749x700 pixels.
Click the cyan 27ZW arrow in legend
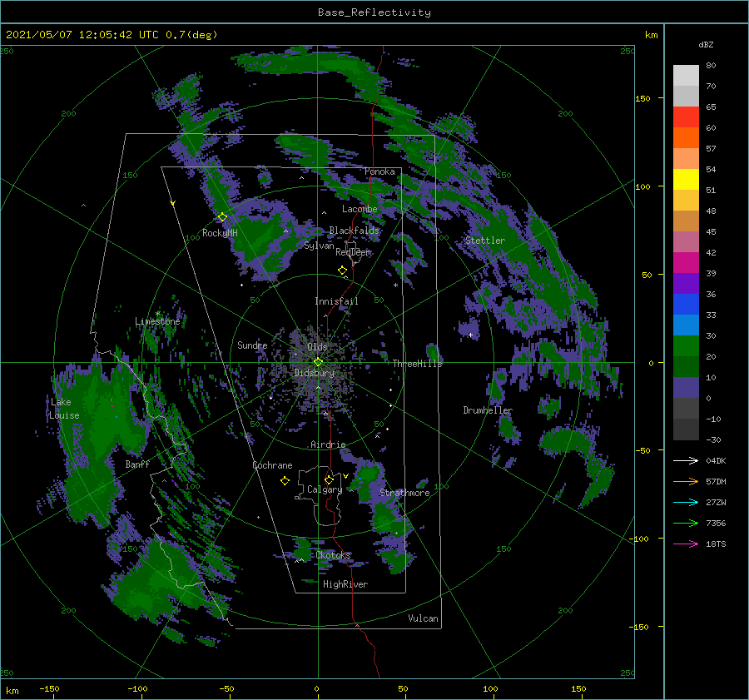click(686, 502)
